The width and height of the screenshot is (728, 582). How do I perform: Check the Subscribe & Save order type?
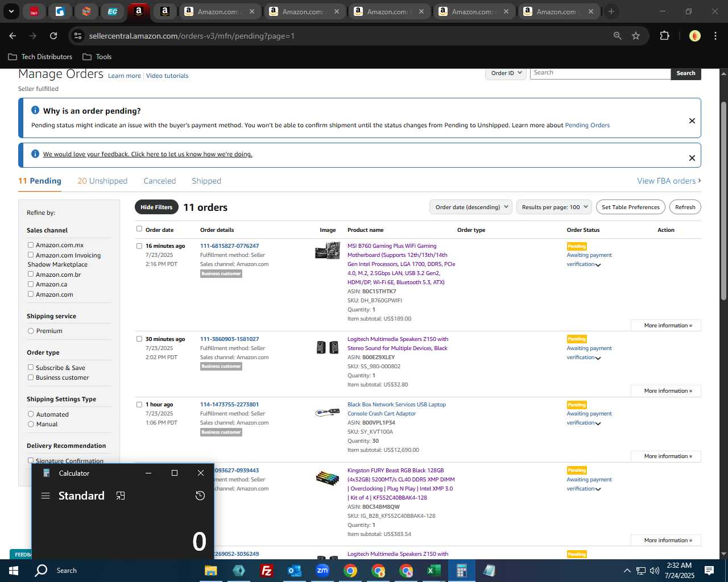(x=31, y=367)
